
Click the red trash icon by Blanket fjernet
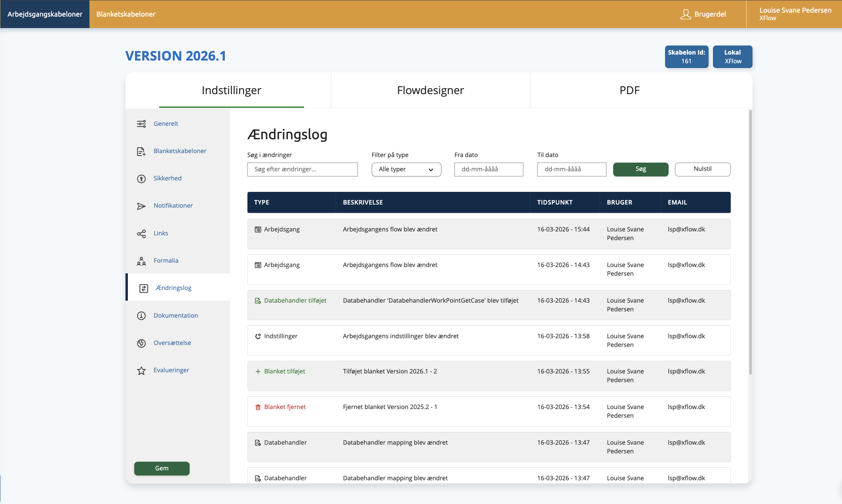tap(258, 407)
